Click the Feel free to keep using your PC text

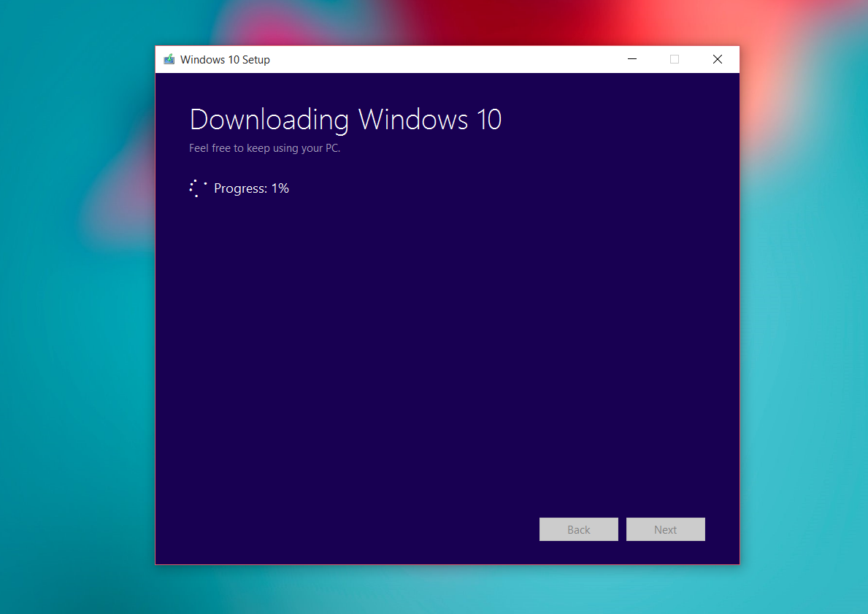265,147
